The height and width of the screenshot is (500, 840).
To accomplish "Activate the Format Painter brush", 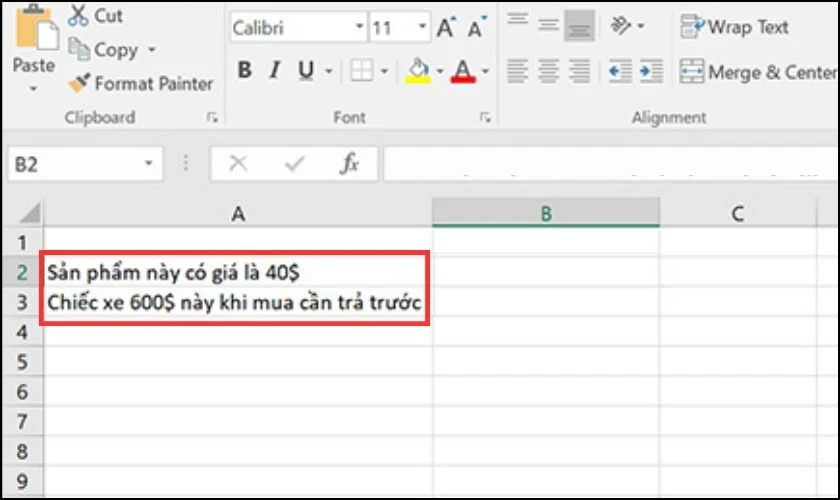I will (x=140, y=84).
